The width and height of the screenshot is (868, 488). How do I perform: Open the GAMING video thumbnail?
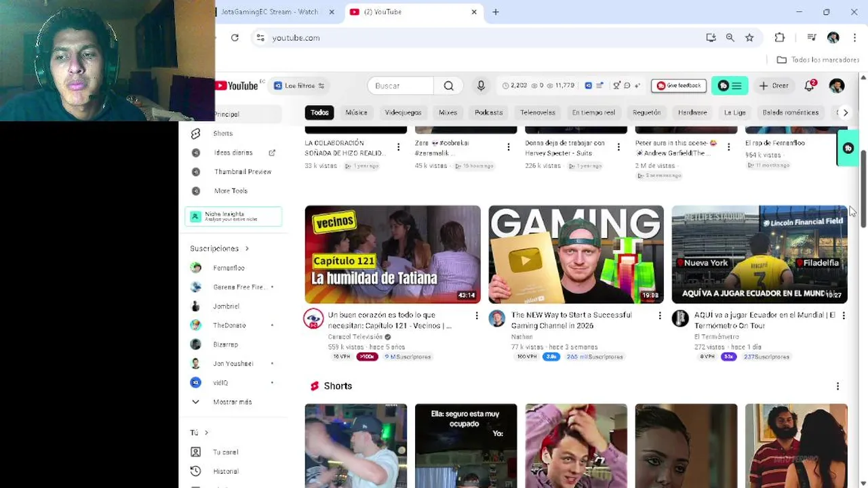point(576,254)
